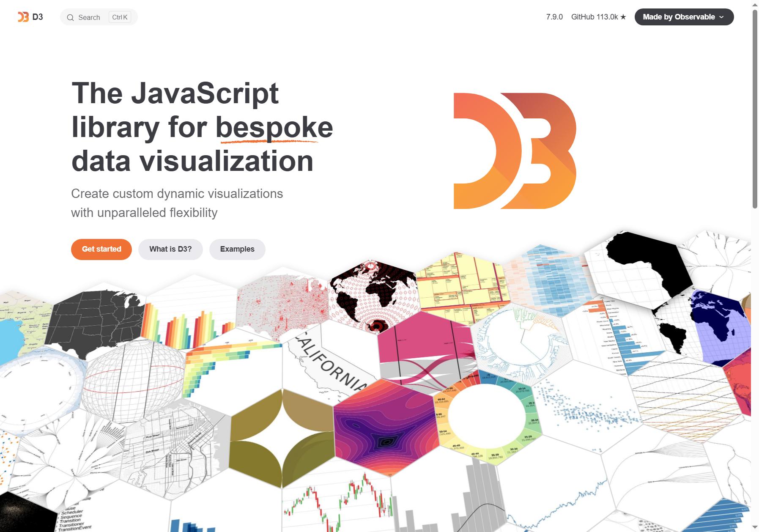The image size is (759, 532).
Task: Click the page vertical scrollbar
Action: point(755,109)
